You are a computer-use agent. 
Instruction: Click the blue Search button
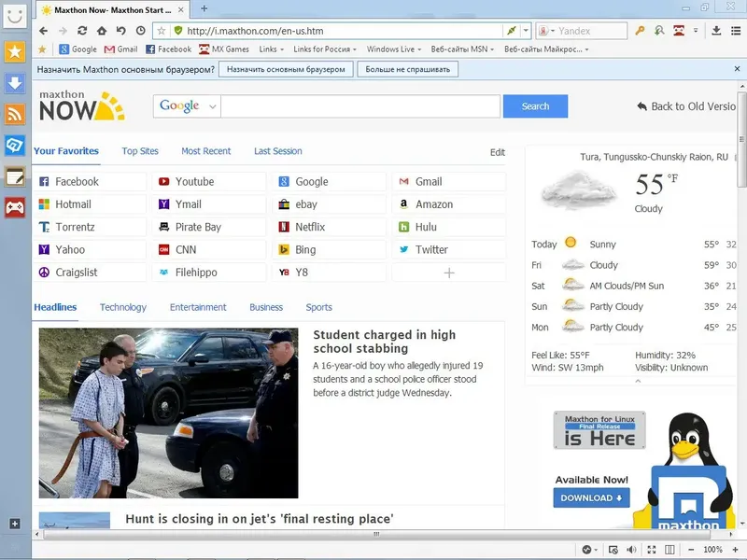(x=535, y=106)
